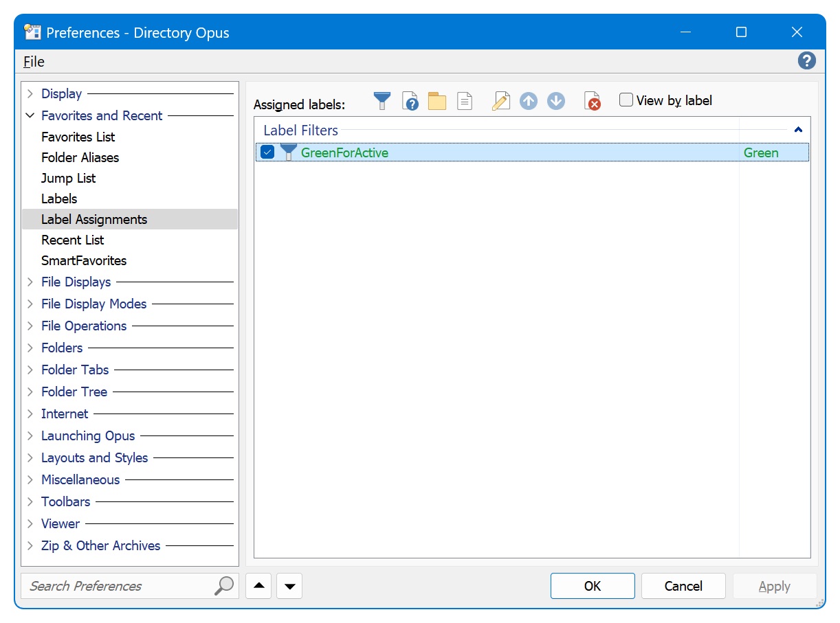Open the Jump List page
This screenshot has height=623, width=840.
[x=69, y=178]
